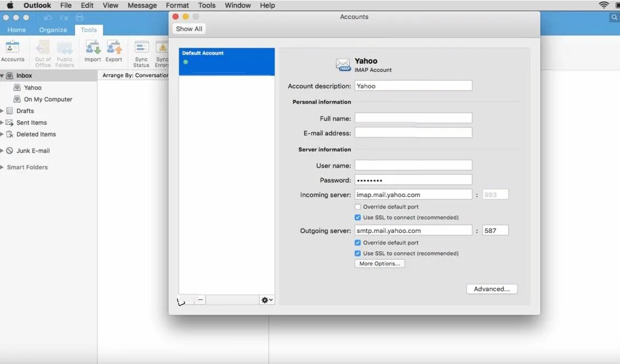The height and width of the screenshot is (364, 620).
Task: Click the gear actions menu under account list
Action: (267, 300)
